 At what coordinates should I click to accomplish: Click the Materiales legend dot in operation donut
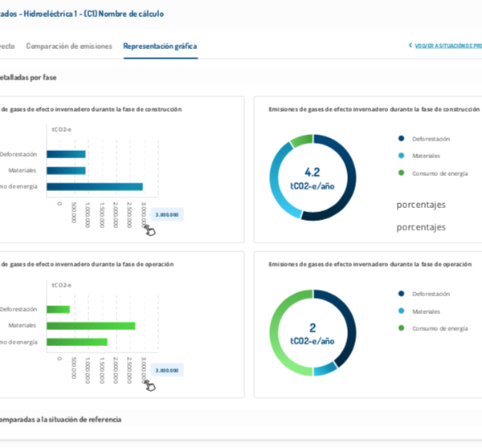tap(401, 311)
